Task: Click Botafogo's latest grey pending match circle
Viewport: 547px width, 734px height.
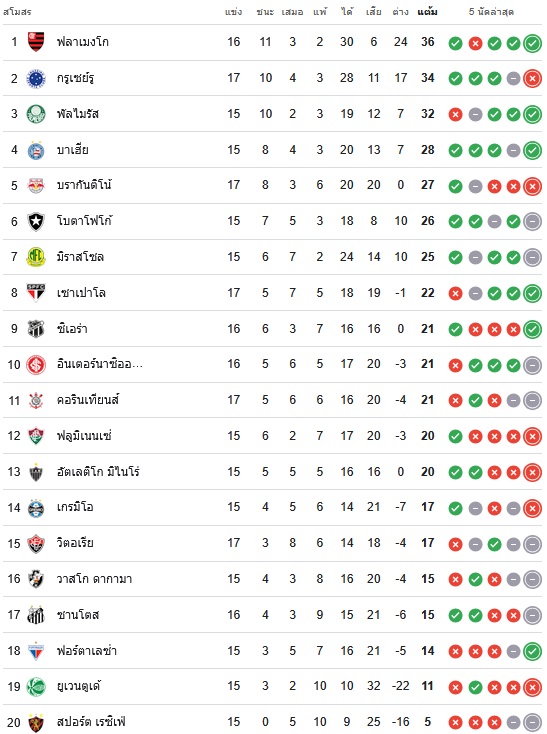Action: (532, 221)
